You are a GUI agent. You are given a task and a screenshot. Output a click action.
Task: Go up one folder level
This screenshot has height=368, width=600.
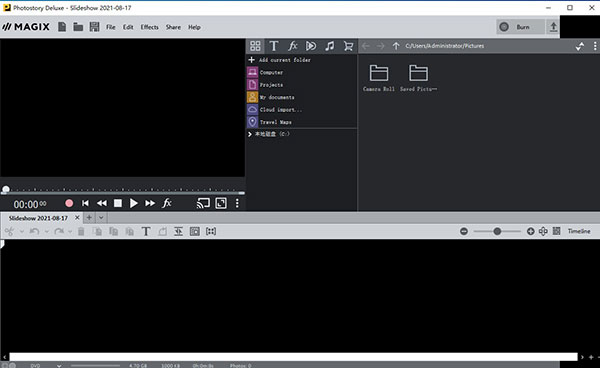pyautogui.click(x=396, y=46)
